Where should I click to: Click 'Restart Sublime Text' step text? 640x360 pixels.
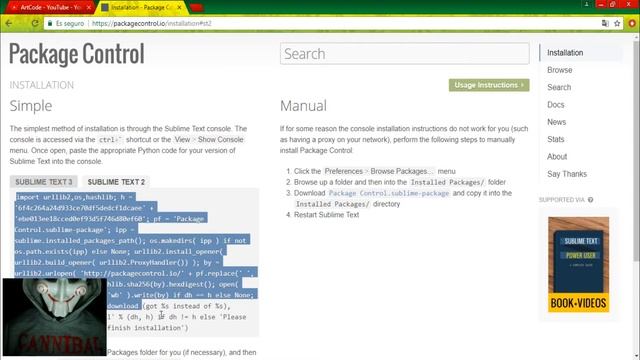coord(327,215)
